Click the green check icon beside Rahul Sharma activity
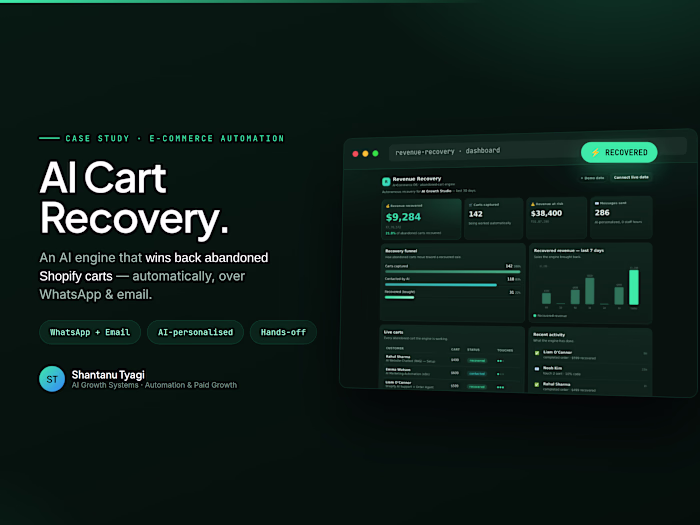Screen dimensions: 700x525 [537, 385]
